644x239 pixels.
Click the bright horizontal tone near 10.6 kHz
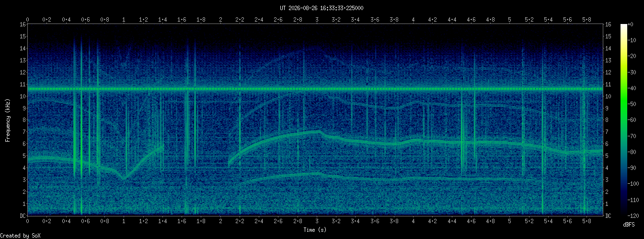click(x=315, y=89)
